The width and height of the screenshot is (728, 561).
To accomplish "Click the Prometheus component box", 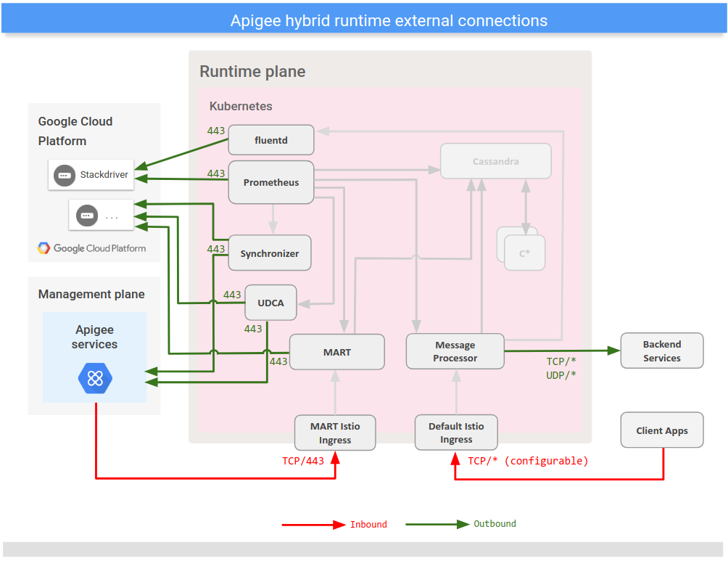I will 270,182.
